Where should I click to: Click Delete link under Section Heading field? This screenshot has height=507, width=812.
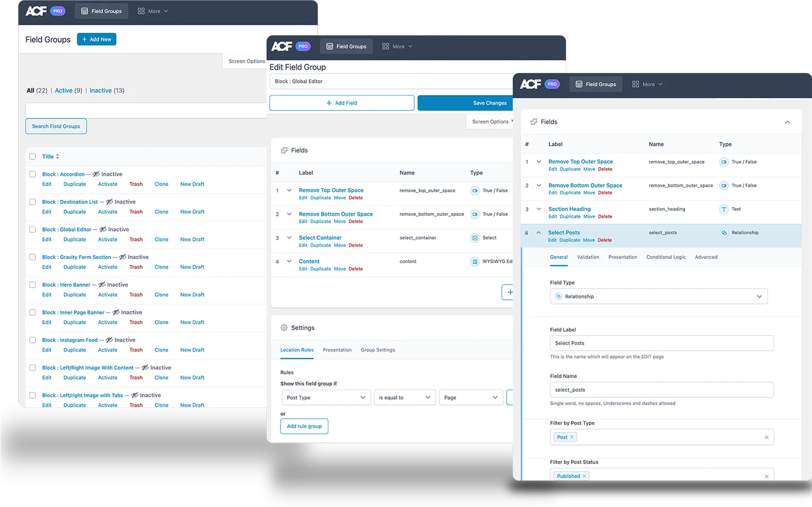point(605,217)
